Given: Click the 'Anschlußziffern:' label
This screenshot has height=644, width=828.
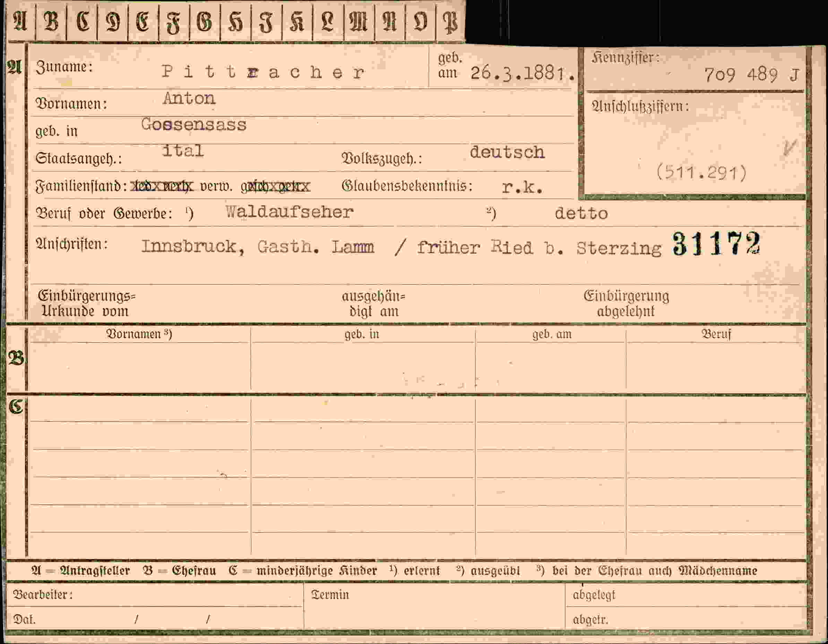Looking at the screenshot, I should [640, 106].
